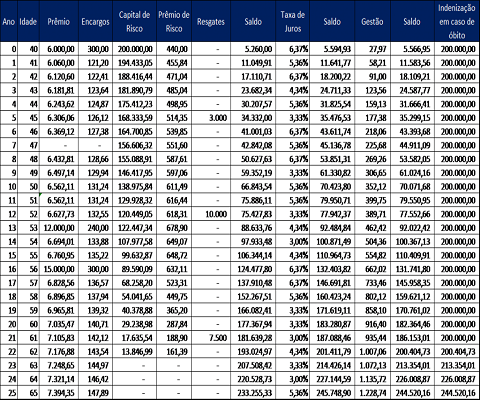Click the charges value "122,41"

click(x=98, y=77)
